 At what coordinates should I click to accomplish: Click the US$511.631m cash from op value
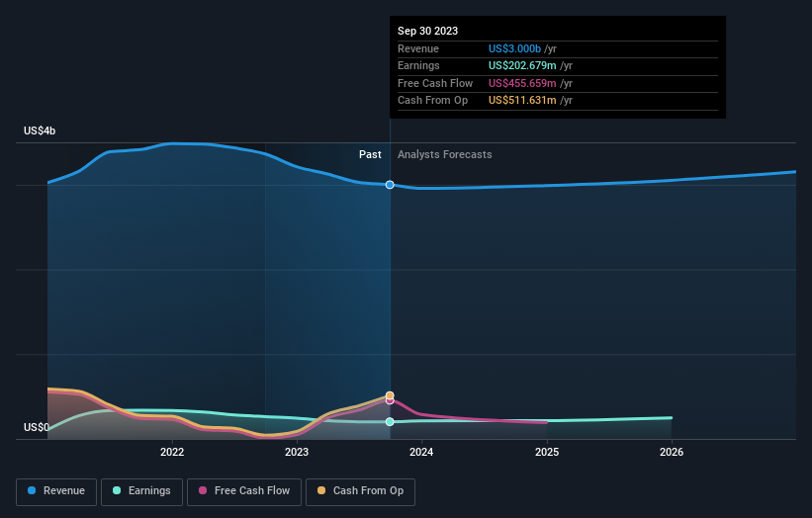(522, 101)
